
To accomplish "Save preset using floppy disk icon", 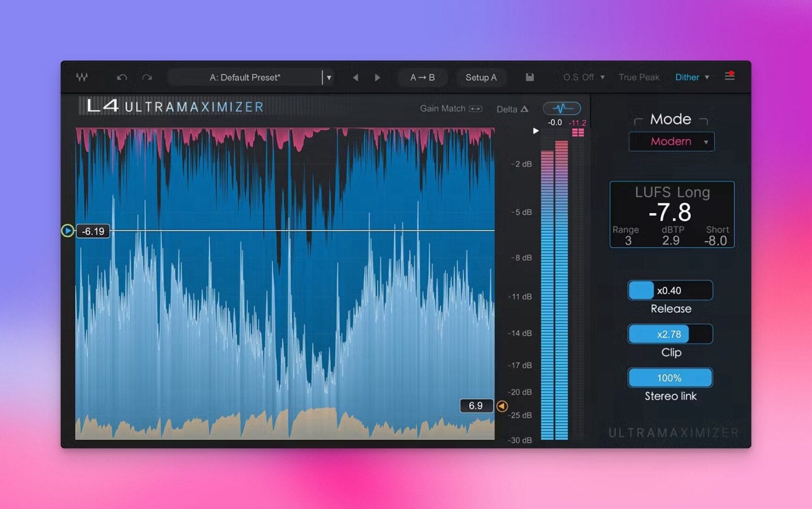I will [x=529, y=77].
